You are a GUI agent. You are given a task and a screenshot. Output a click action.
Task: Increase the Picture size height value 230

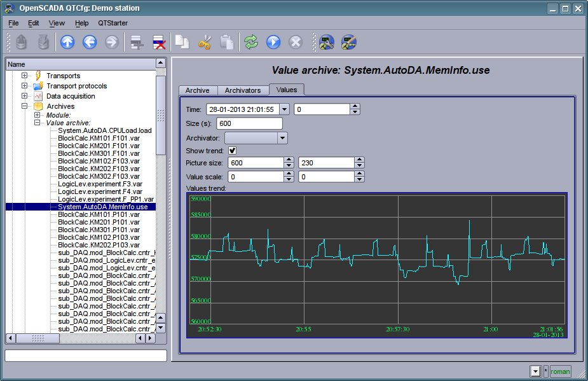359,160
